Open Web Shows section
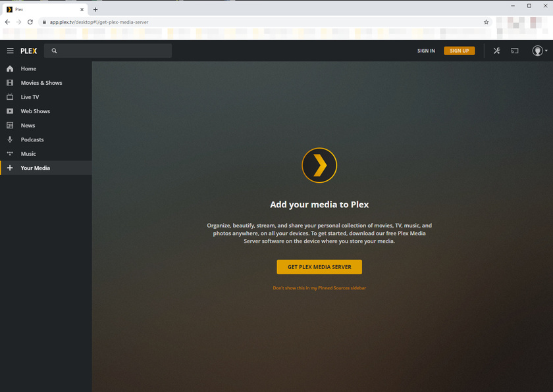 click(46, 111)
